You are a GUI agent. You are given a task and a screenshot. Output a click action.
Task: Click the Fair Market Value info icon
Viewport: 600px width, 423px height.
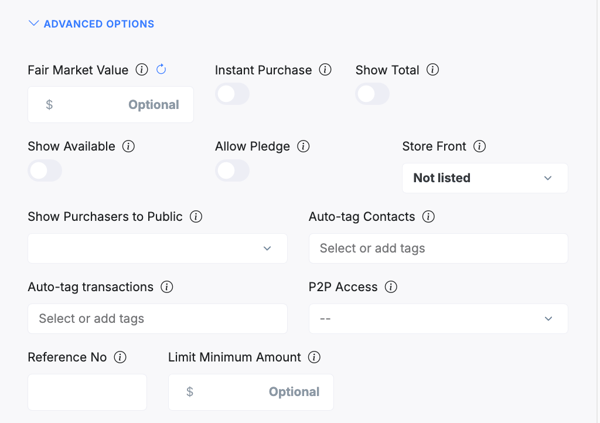[142, 70]
